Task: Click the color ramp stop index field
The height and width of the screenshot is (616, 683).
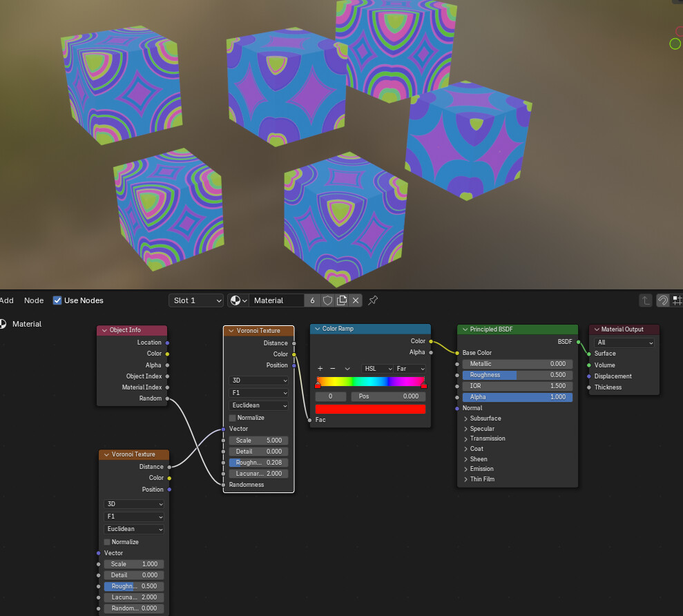Action: tap(331, 396)
